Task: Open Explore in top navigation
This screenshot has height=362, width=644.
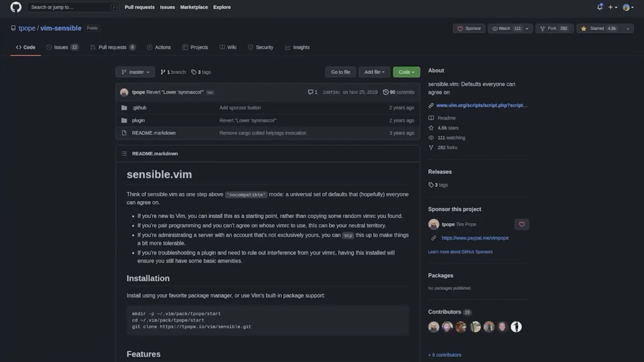Action: tap(222, 7)
